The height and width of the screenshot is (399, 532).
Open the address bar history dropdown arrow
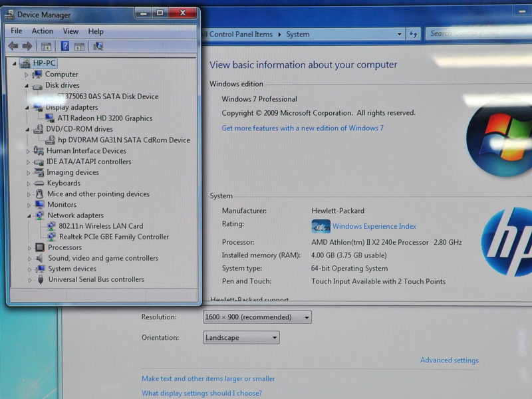pyautogui.click(x=400, y=34)
